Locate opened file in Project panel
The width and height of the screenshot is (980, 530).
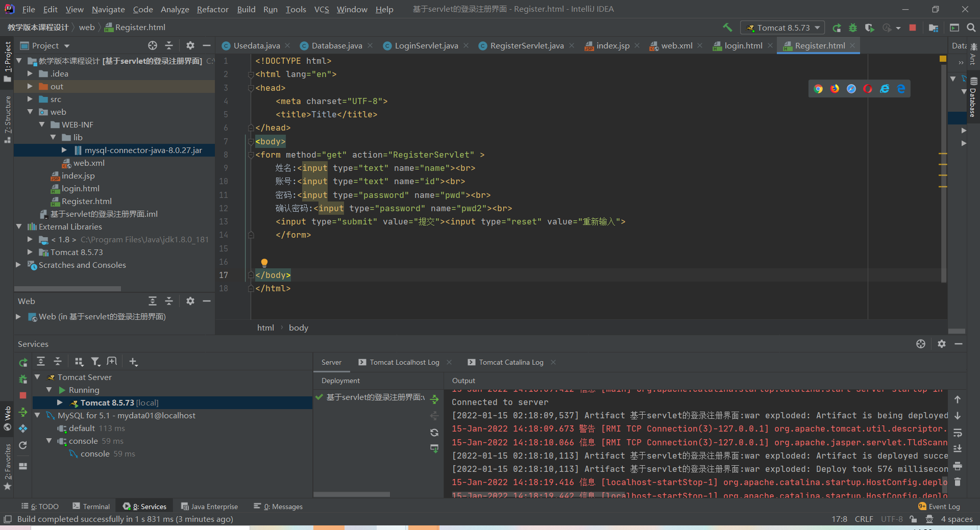click(x=153, y=45)
